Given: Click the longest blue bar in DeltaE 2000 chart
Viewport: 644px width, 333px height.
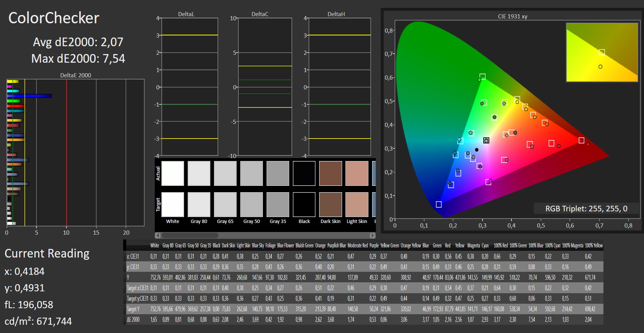Looking at the screenshot, I should 29,96.
